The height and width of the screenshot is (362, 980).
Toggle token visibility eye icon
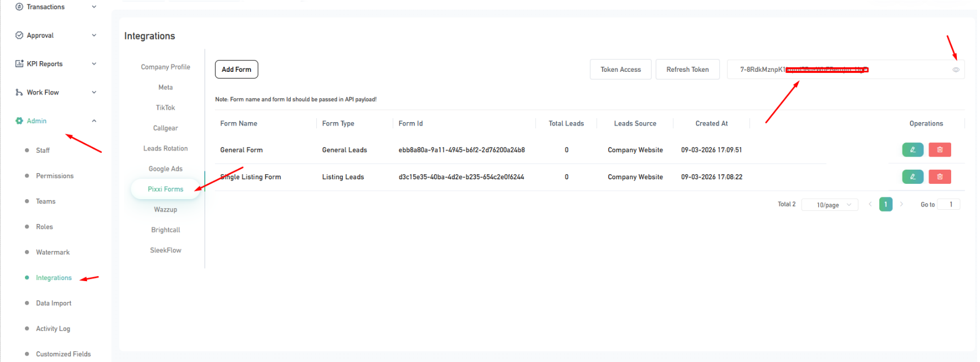pyautogui.click(x=956, y=70)
